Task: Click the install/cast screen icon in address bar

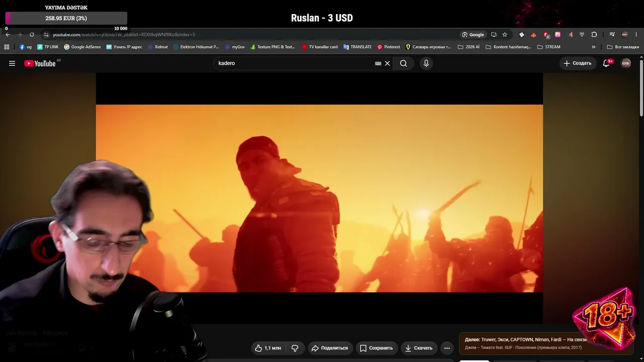Action: [494, 35]
